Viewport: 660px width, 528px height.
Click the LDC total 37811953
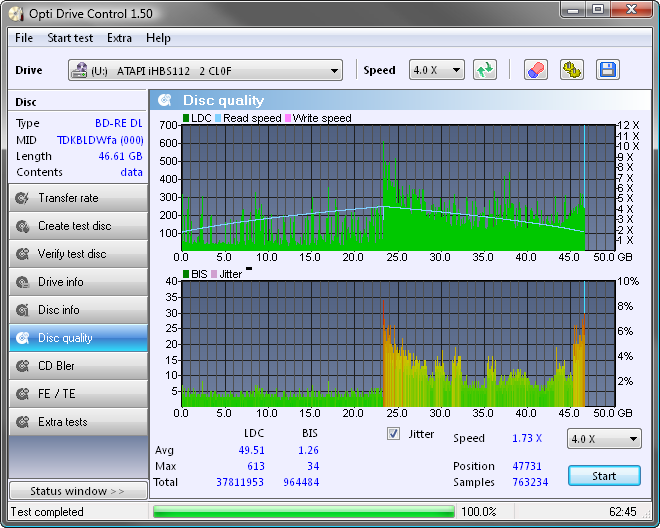(240, 482)
